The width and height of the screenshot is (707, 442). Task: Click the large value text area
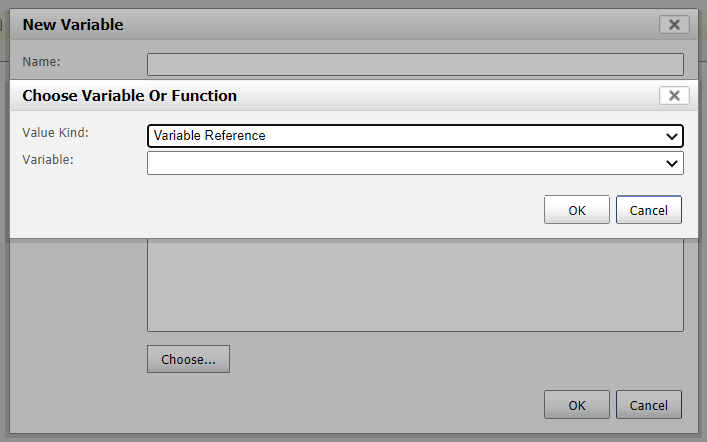coord(414,285)
